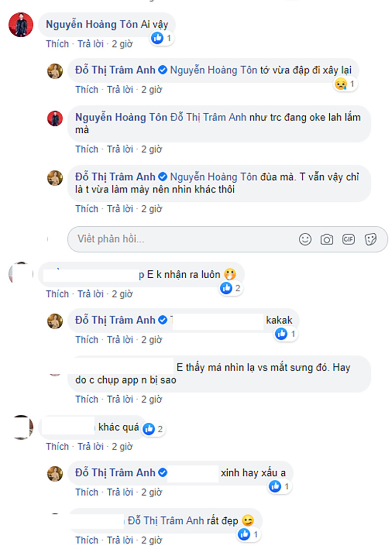
Task: Click 'Trả lời' under the 'rất đẹp' comment
Action: click(x=120, y=540)
